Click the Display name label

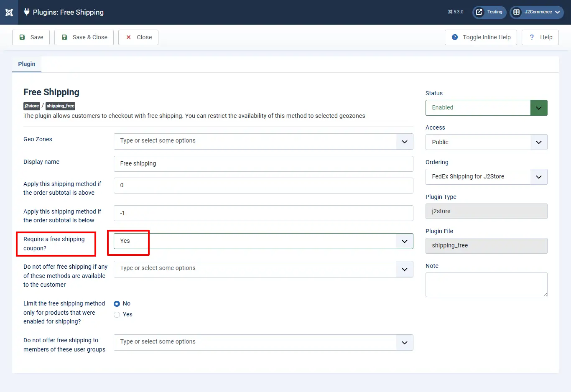point(41,162)
